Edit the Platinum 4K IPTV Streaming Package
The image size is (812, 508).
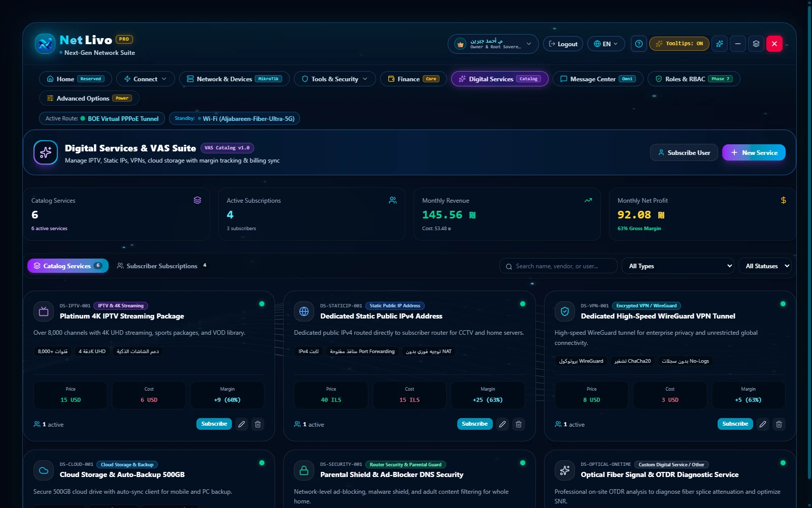pos(242,424)
